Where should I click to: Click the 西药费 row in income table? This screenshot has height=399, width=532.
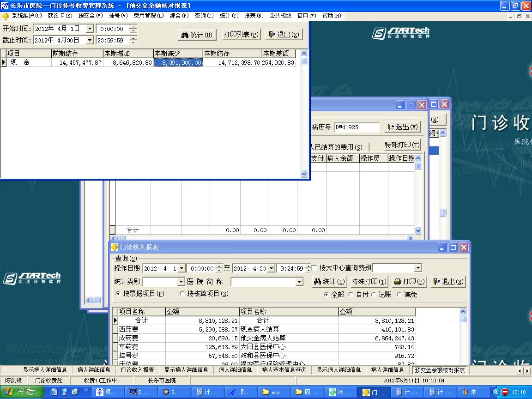click(x=141, y=329)
